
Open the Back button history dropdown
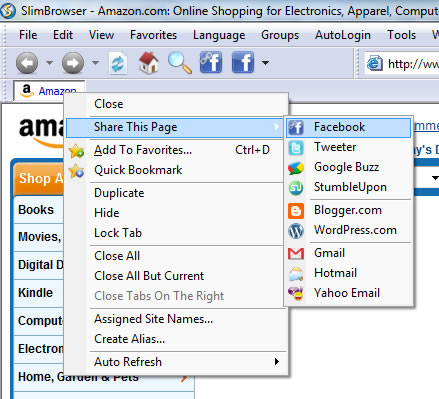coord(49,63)
